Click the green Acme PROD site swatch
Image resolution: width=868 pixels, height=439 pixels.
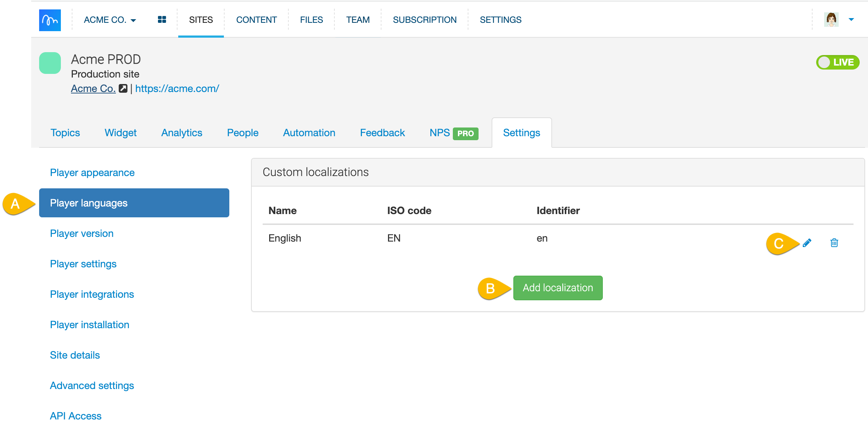tap(50, 63)
